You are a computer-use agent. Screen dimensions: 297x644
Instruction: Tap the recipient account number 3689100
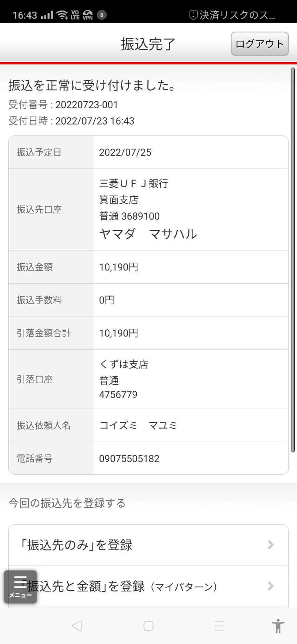click(x=140, y=216)
